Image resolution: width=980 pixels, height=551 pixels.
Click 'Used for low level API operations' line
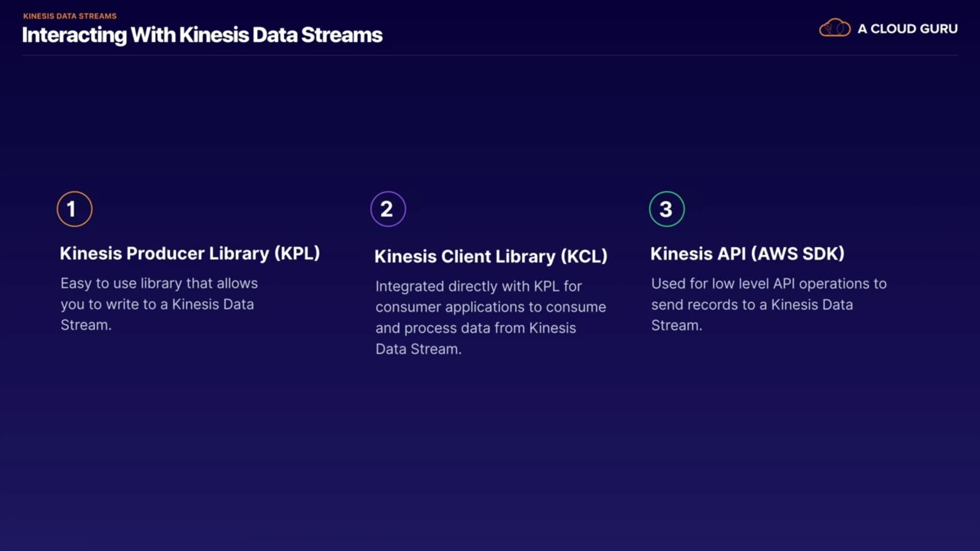point(769,284)
